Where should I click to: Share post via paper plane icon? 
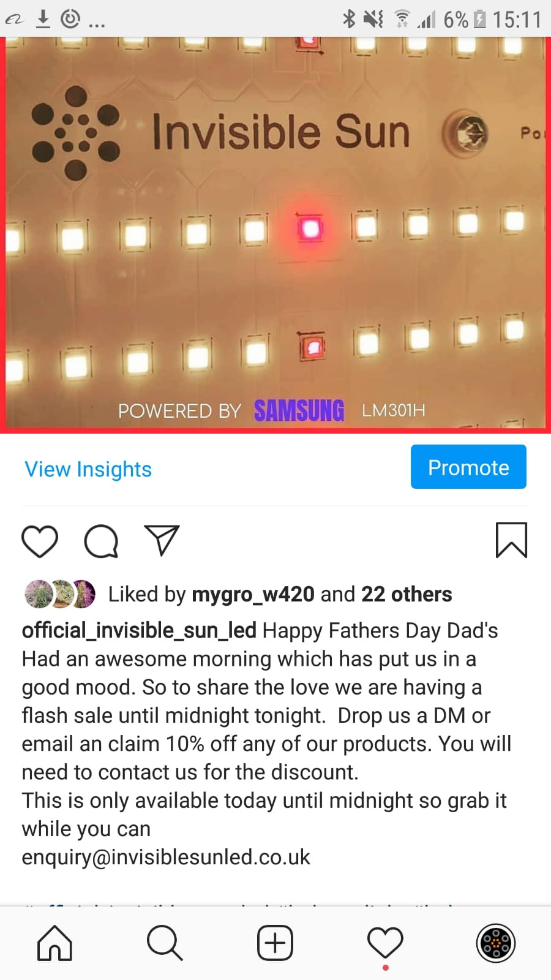pyautogui.click(x=162, y=540)
